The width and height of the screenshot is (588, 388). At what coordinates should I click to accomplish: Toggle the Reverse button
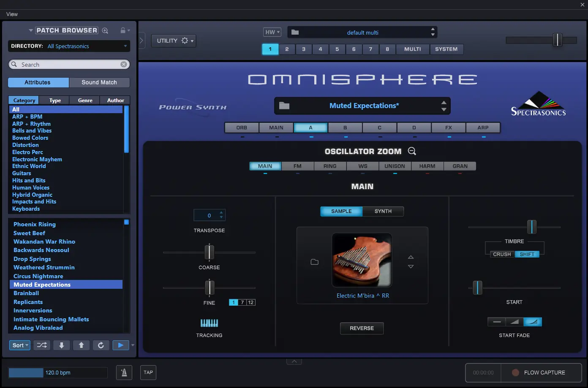point(362,328)
